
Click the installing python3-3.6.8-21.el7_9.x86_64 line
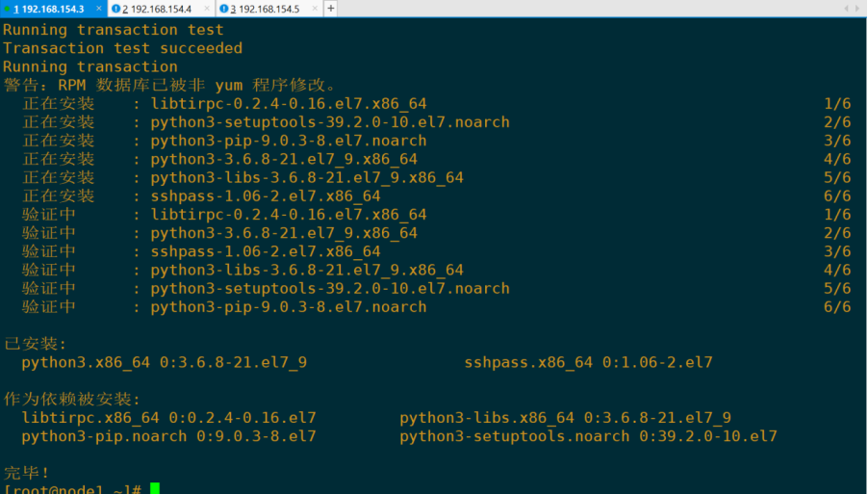tap(436, 159)
